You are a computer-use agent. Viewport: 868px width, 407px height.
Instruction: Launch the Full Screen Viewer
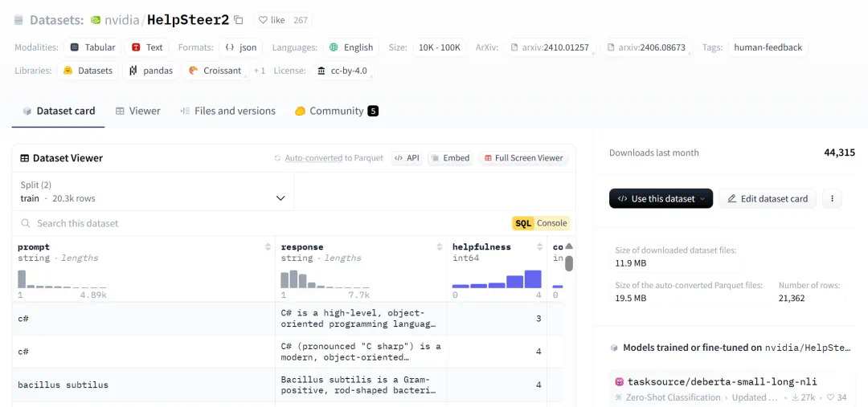522,158
